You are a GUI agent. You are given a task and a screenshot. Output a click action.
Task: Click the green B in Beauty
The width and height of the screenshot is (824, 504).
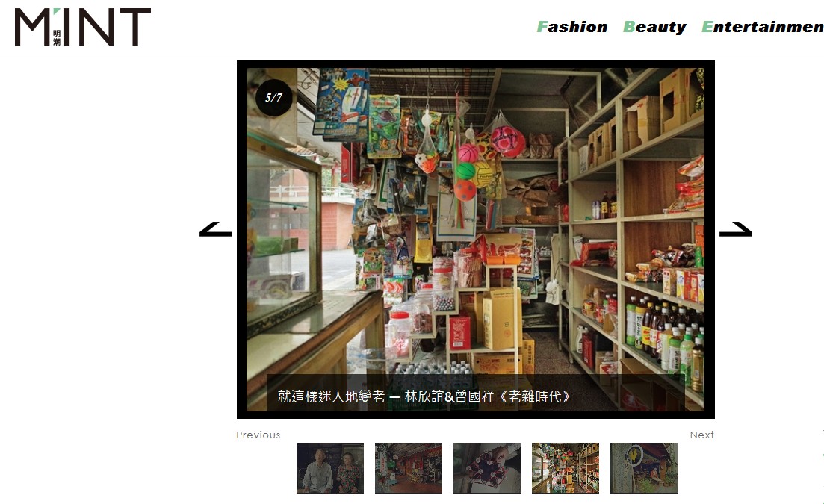(x=629, y=27)
